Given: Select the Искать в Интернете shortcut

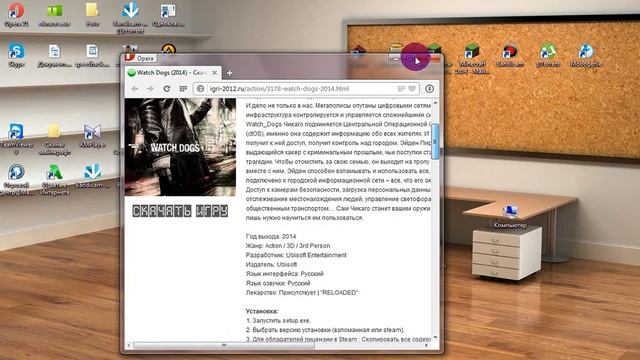Looking at the screenshot, I should click(54, 180).
